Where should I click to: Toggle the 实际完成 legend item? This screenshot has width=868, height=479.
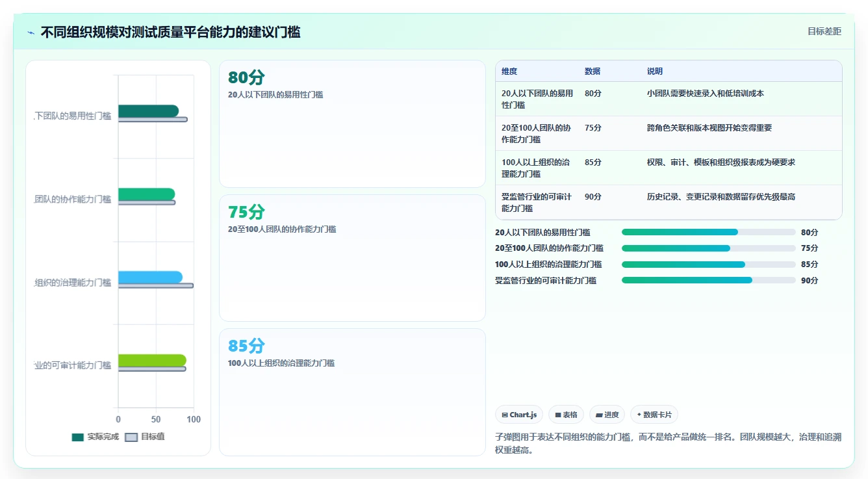coord(96,437)
